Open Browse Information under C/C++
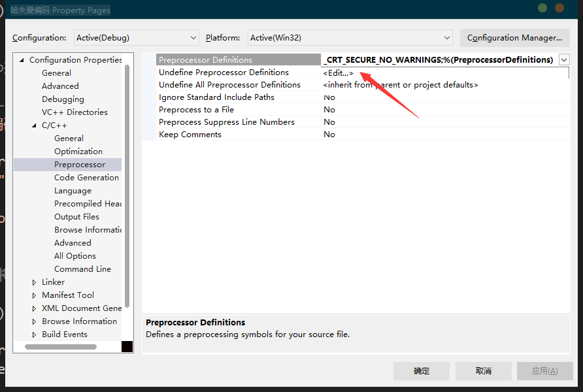 88,229
